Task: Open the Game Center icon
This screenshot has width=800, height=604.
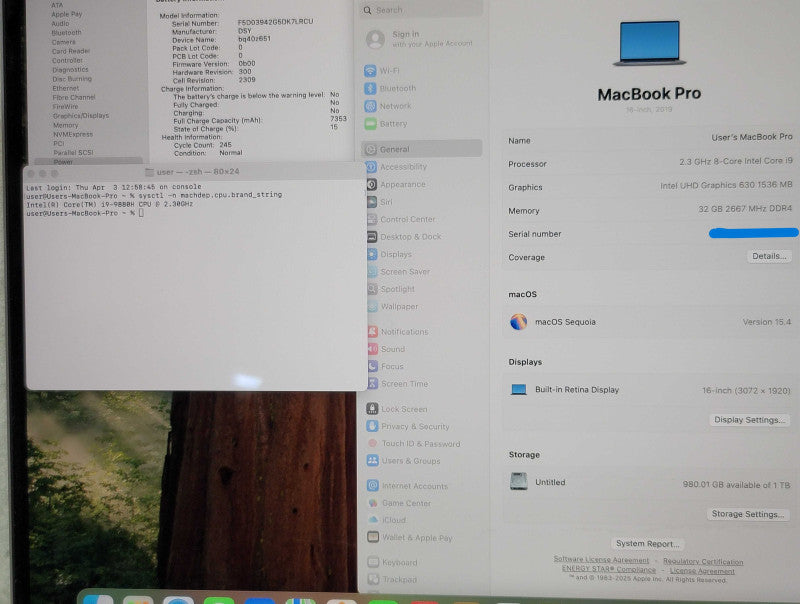Action: (373, 503)
